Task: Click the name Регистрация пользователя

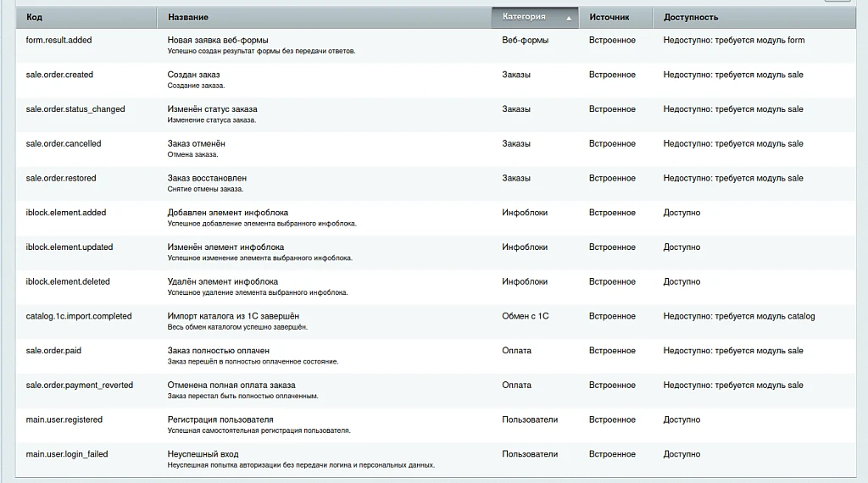Action: click(220, 419)
